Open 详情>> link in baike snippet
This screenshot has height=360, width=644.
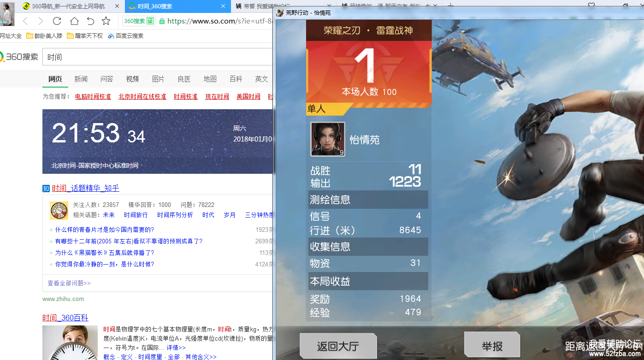176,348
